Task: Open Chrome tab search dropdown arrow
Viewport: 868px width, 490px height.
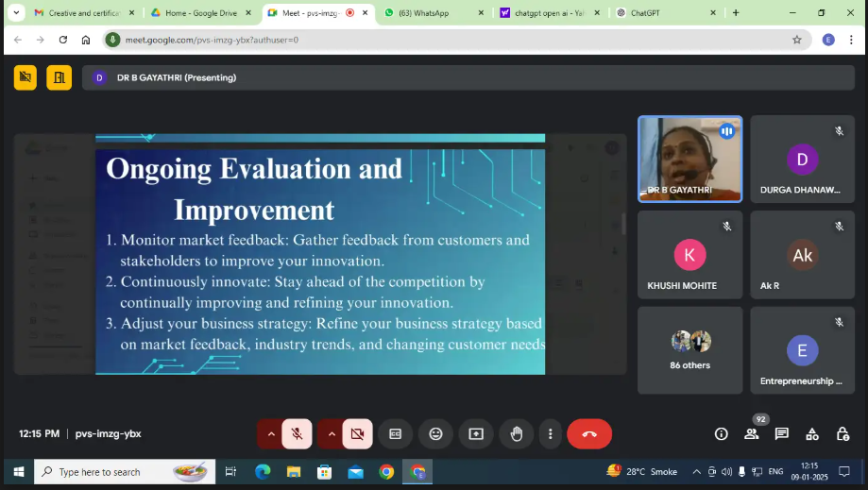Action: pos(16,13)
